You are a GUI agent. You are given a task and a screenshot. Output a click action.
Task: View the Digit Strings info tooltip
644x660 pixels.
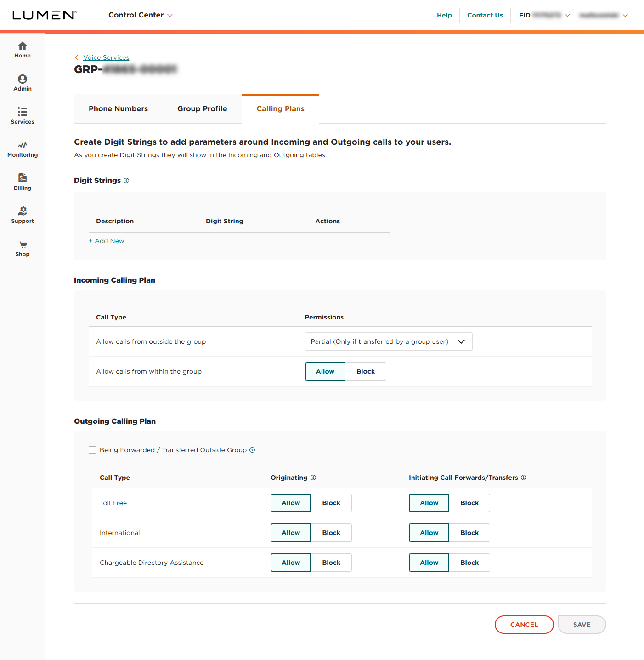(126, 180)
